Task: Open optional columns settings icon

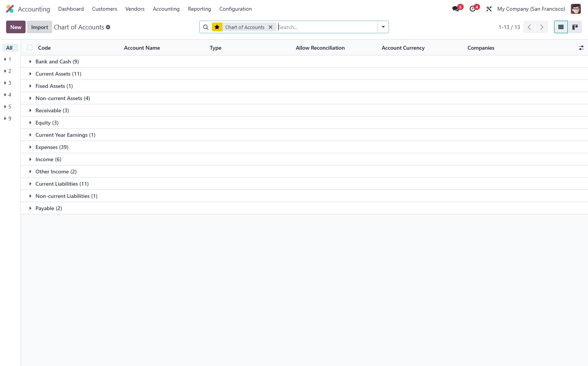Action: tap(581, 48)
